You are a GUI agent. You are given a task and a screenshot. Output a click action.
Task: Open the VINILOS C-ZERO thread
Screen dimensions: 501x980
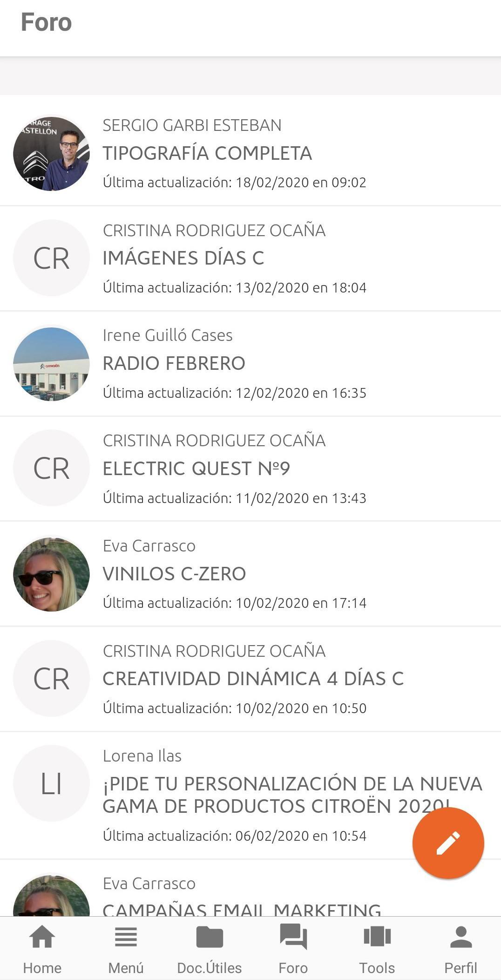[x=250, y=574]
